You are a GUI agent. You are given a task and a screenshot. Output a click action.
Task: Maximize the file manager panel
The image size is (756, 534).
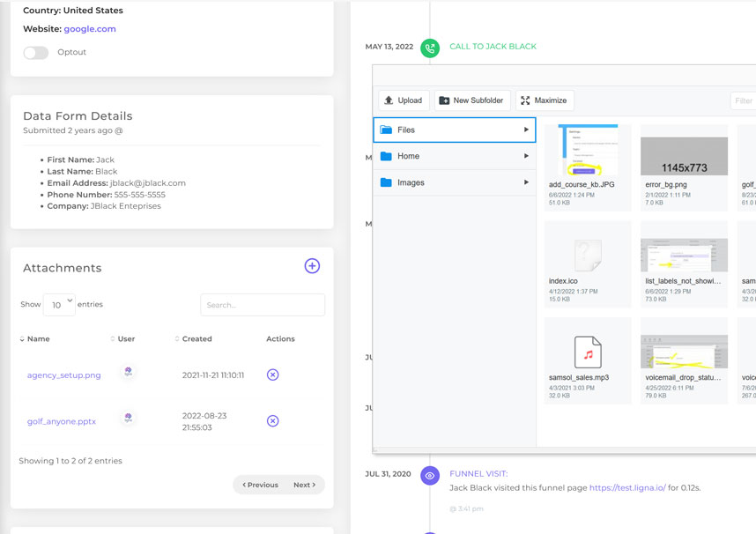544,100
